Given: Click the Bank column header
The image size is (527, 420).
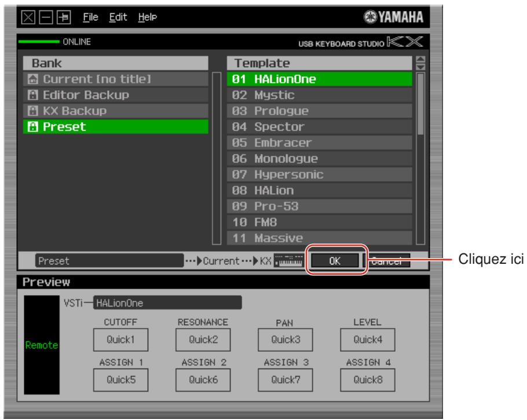Looking at the screenshot, I should pyautogui.click(x=116, y=63).
